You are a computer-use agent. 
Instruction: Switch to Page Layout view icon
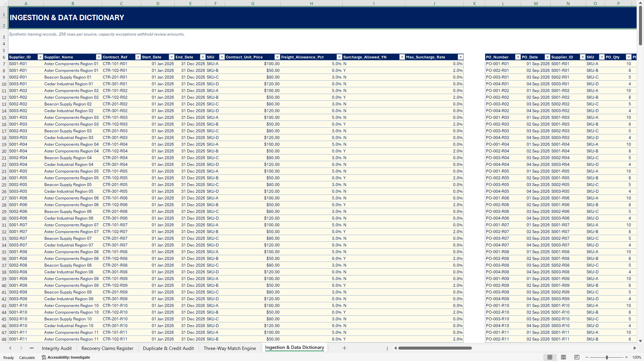(563, 357)
